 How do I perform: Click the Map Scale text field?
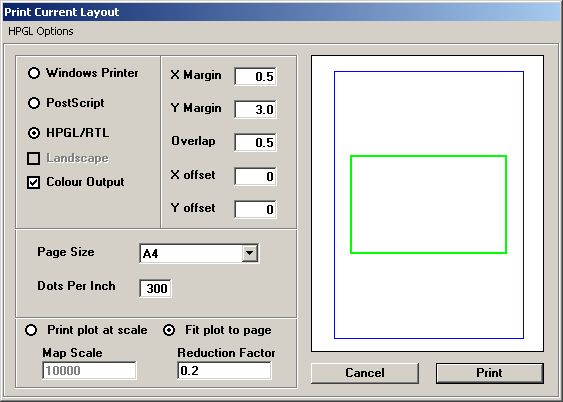[x=89, y=370]
